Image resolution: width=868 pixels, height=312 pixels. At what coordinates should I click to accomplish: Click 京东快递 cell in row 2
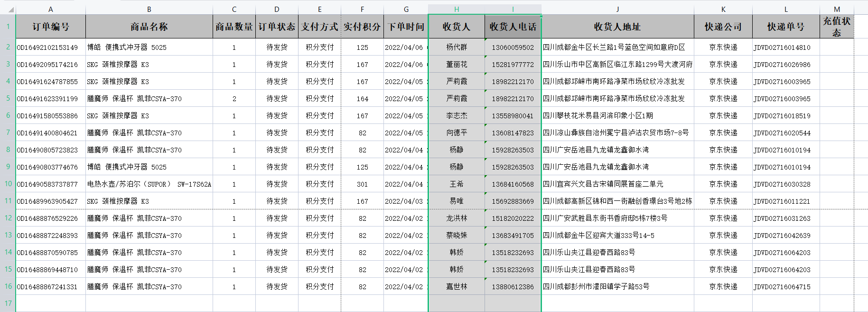[x=723, y=47]
